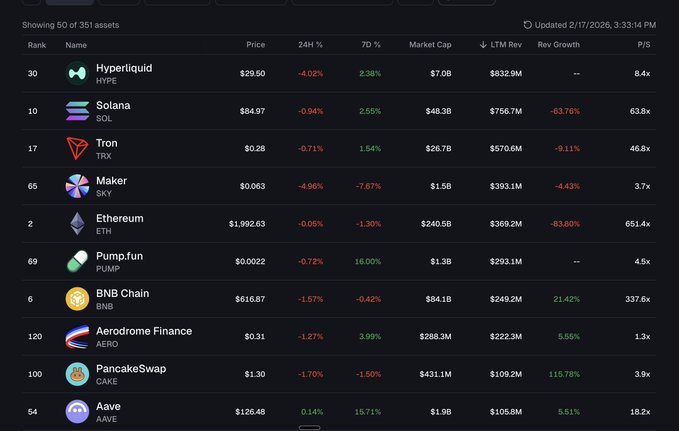Sort by the Price column header
The width and height of the screenshot is (679, 431).
coord(256,45)
